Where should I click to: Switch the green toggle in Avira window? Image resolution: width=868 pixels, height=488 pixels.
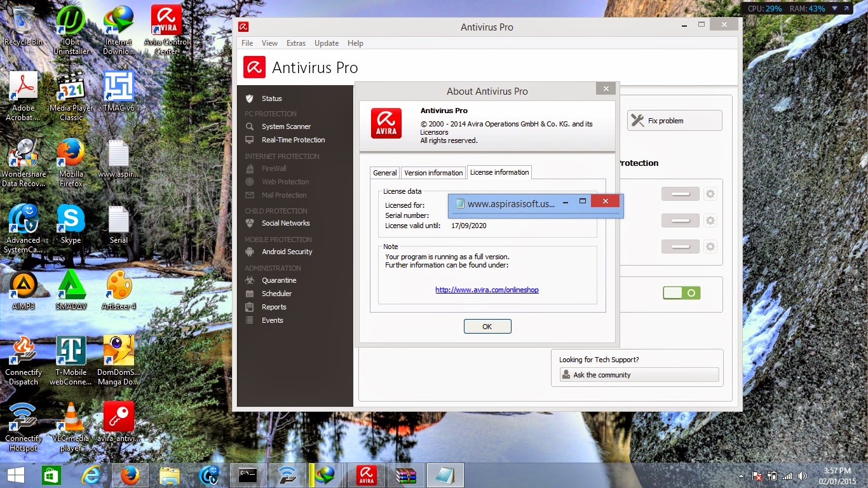pyautogui.click(x=681, y=293)
